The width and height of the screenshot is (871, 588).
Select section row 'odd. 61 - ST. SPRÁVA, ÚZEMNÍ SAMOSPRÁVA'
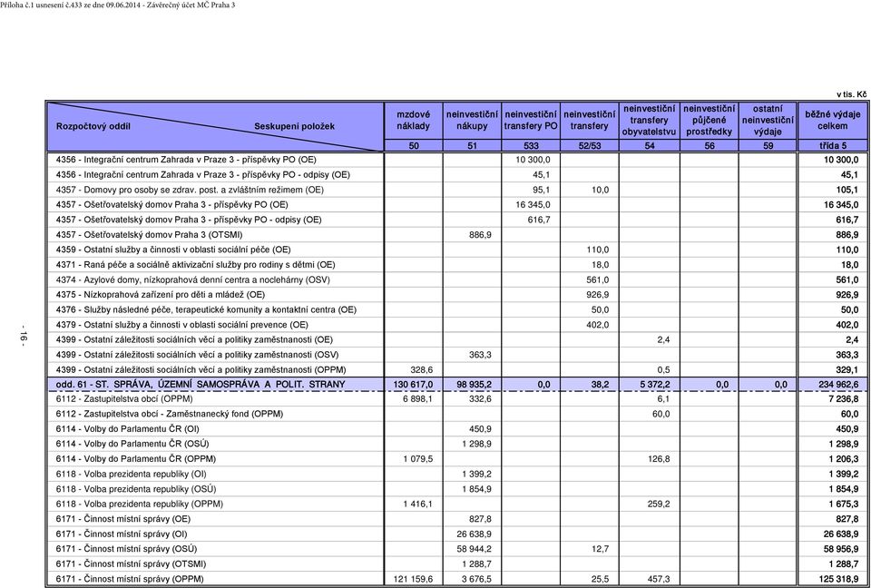(456, 384)
